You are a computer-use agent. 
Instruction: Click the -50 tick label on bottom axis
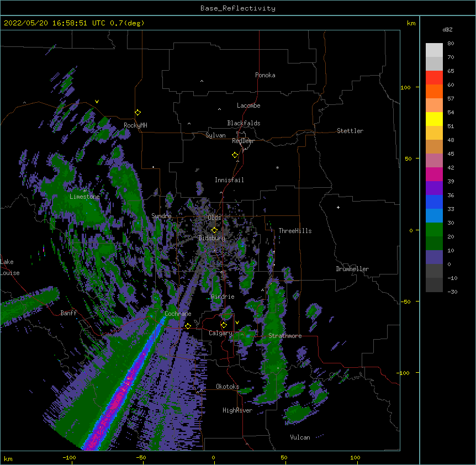[x=141, y=457]
